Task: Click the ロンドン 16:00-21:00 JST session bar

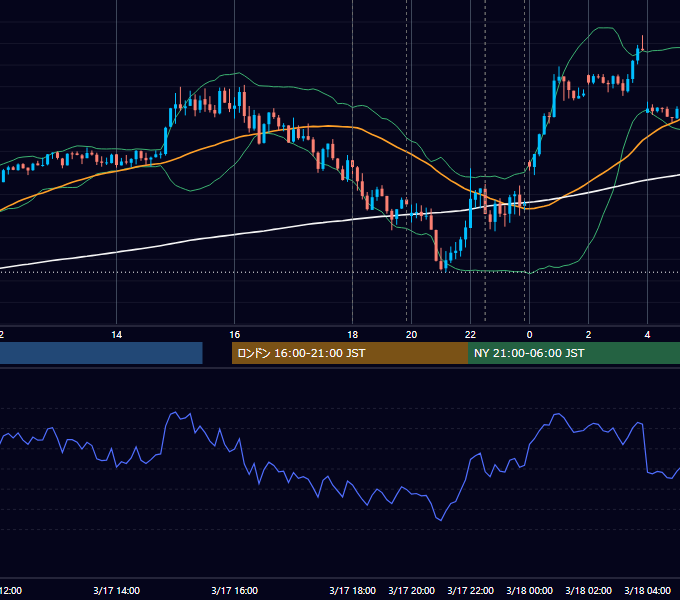Action: [350, 353]
